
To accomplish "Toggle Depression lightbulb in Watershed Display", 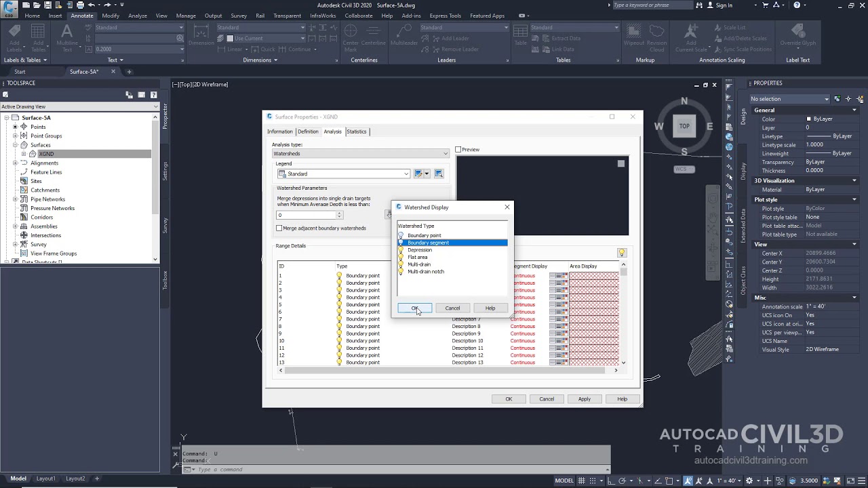I will tap(401, 250).
